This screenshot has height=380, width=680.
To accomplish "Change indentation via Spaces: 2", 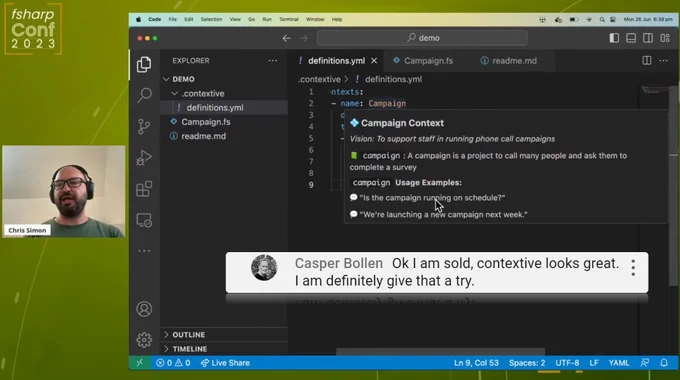I will click(527, 363).
